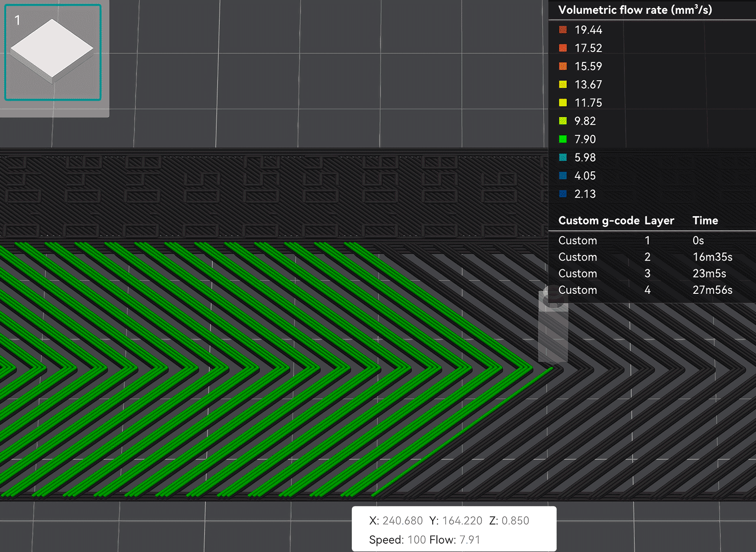756x552 pixels.
Task: Click the 13.67 yellow legend swatch
Action: coord(563,85)
